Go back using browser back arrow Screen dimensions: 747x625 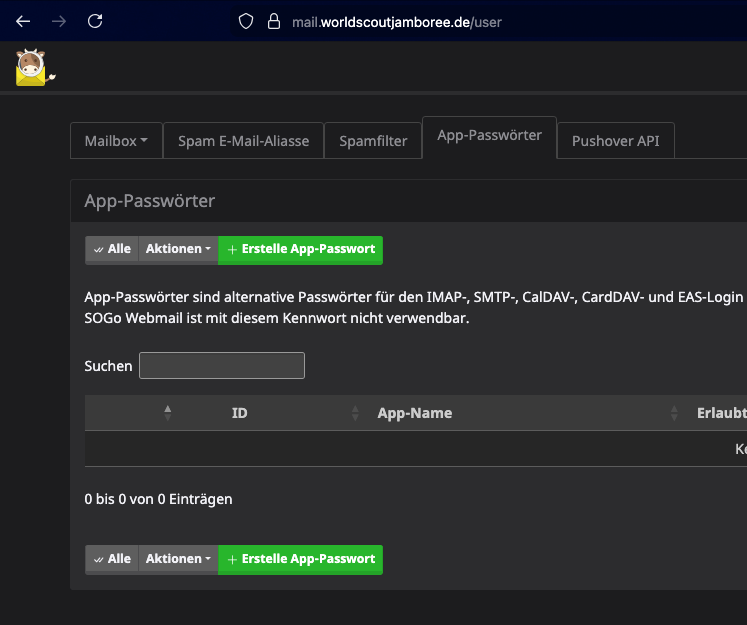[x=23, y=21]
